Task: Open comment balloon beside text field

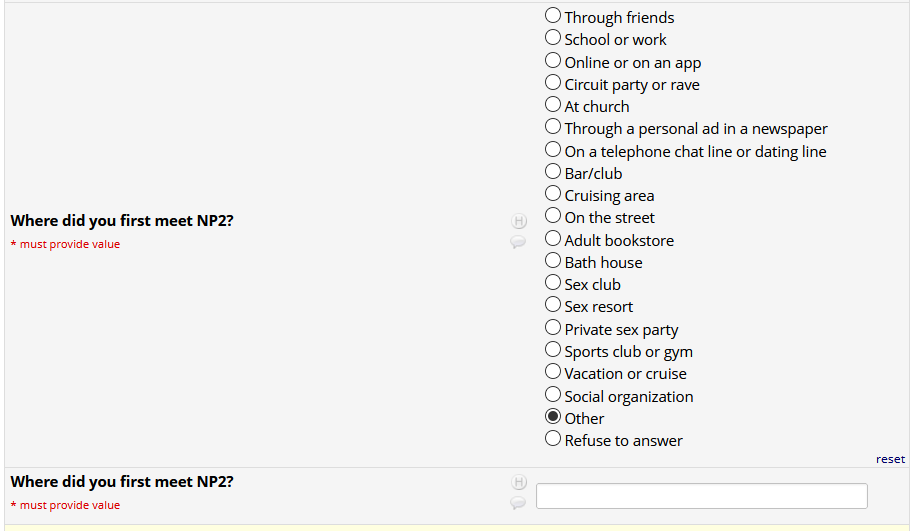Action: 518,503
